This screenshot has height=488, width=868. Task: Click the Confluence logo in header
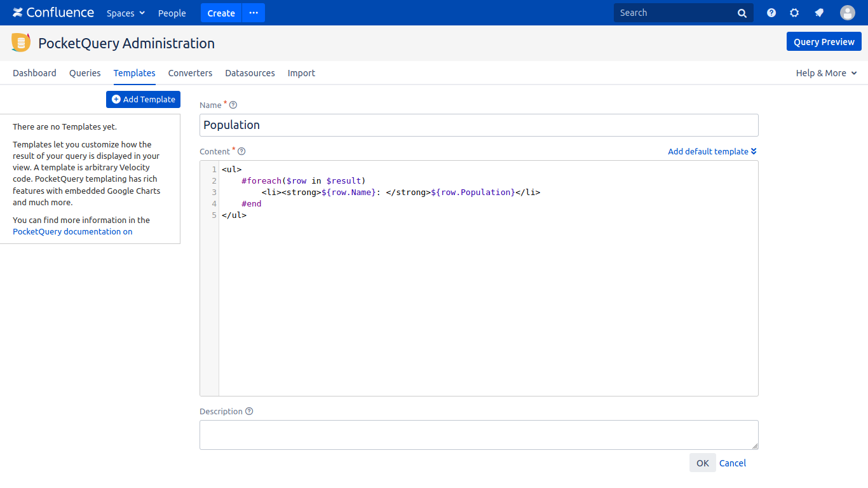point(53,13)
